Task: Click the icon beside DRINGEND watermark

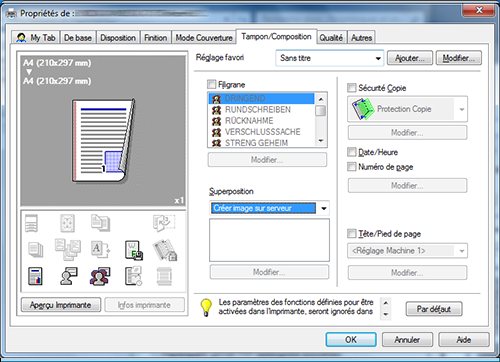Action: pyautogui.click(x=217, y=99)
